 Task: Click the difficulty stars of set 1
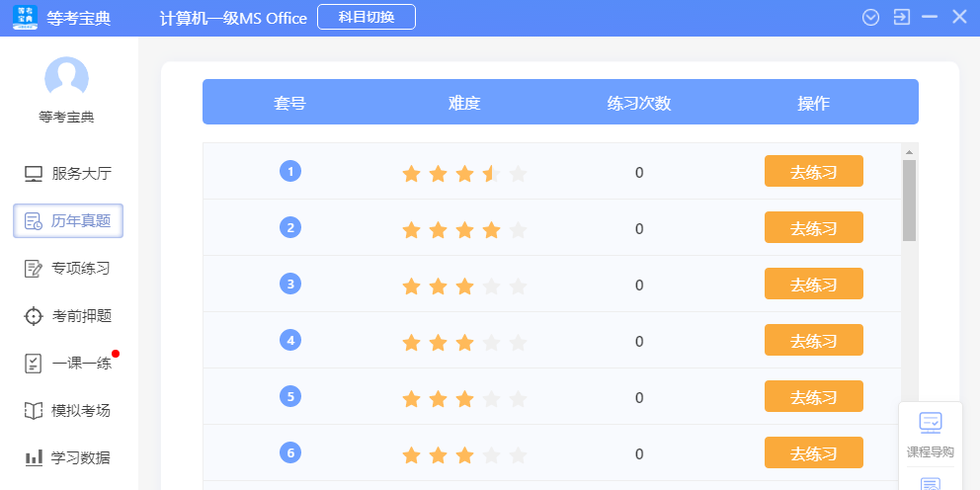pyautogui.click(x=464, y=174)
